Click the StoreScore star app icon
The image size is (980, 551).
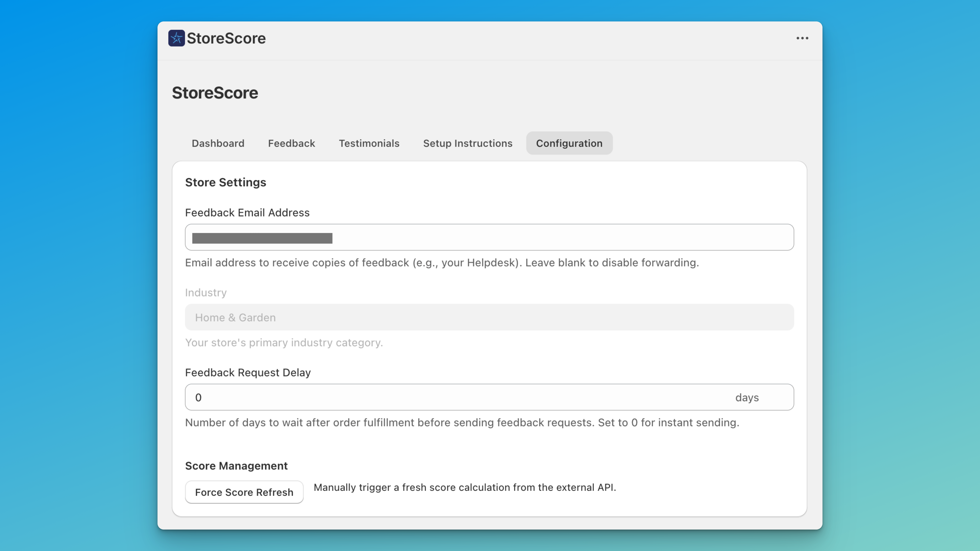click(176, 38)
